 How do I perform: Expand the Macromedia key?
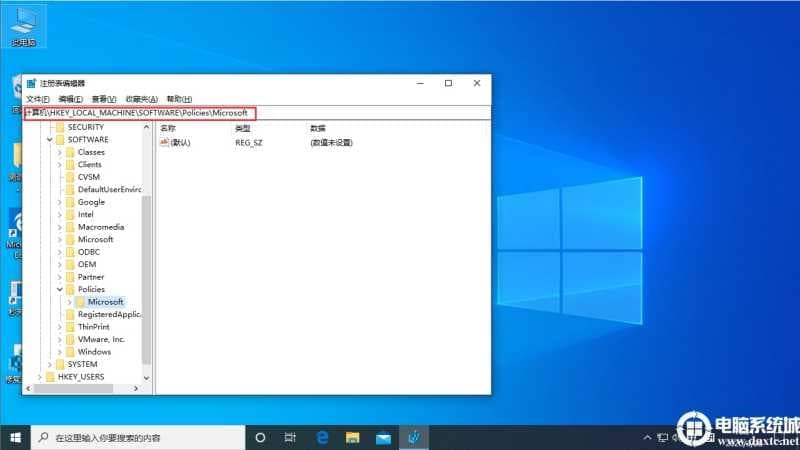[60, 227]
